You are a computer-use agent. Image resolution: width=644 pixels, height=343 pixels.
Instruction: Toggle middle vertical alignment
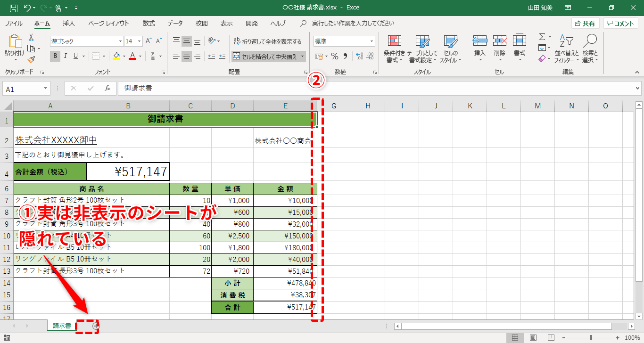click(x=187, y=41)
